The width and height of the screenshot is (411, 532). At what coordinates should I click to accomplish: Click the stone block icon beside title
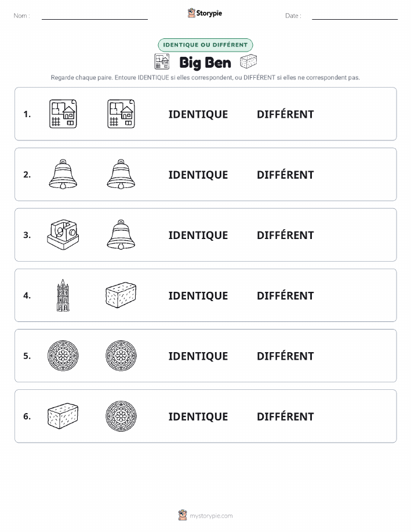pyautogui.click(x=248, y=61)
